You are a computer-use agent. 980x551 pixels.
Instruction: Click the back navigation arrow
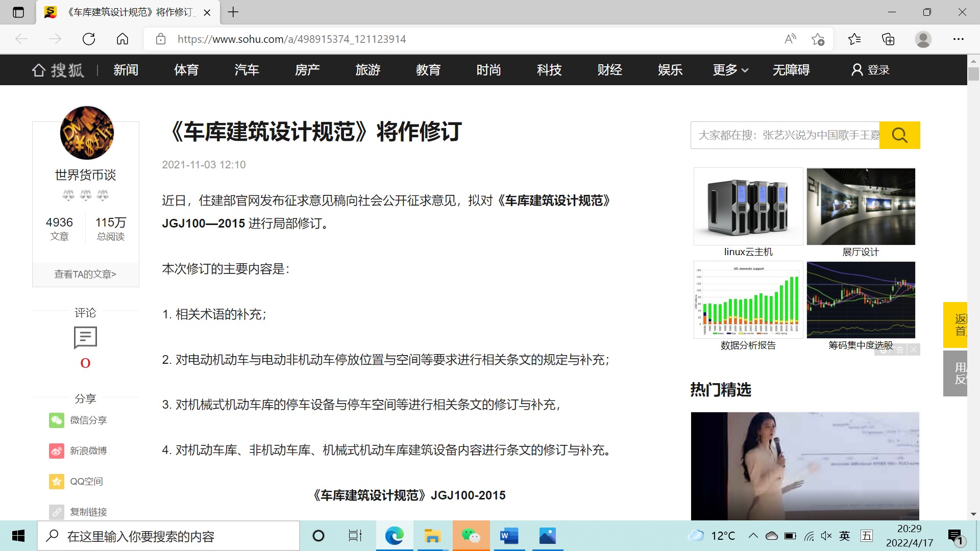pyautogui.click(x=21, y=39)
